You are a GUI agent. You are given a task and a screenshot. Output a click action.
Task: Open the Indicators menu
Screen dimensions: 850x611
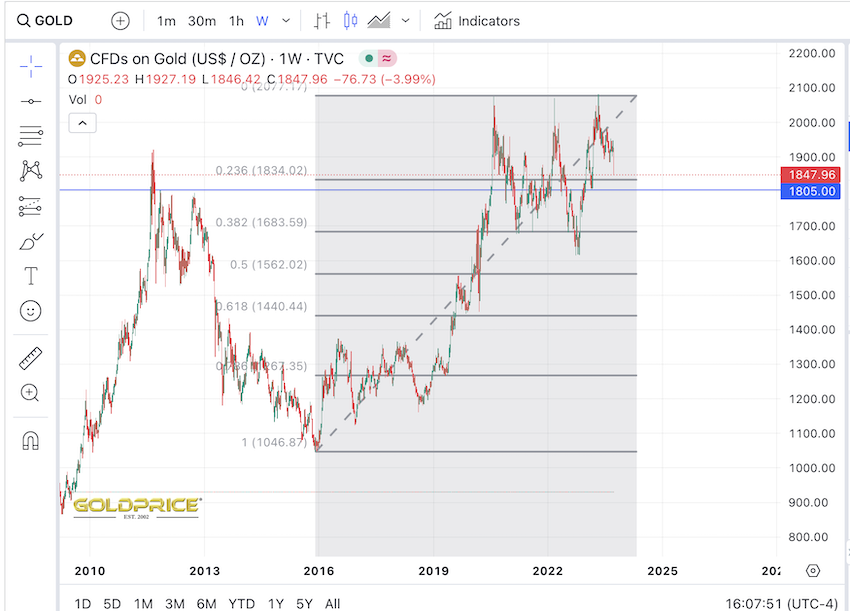477,21
